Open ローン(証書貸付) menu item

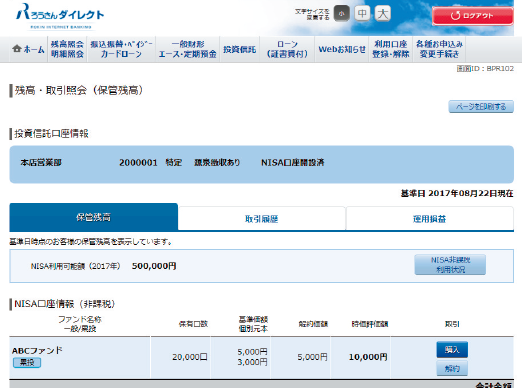(287, 49)
